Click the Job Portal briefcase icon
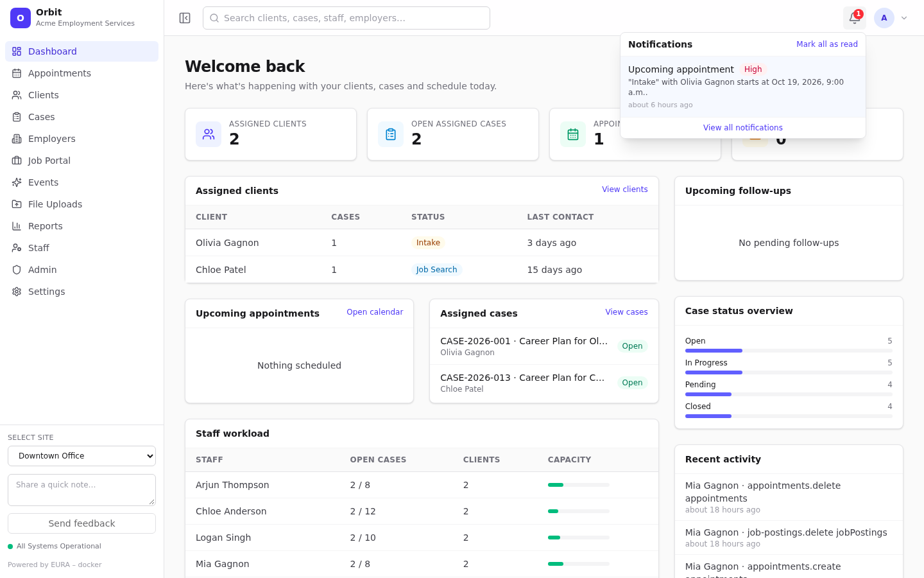The width and height of the screenshot is (924, 578). click(x=17, y=161)
